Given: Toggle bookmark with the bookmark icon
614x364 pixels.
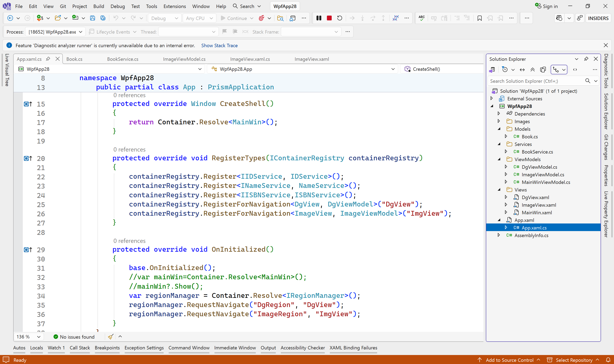Looking at the screenshot, I should click(479, 18).
